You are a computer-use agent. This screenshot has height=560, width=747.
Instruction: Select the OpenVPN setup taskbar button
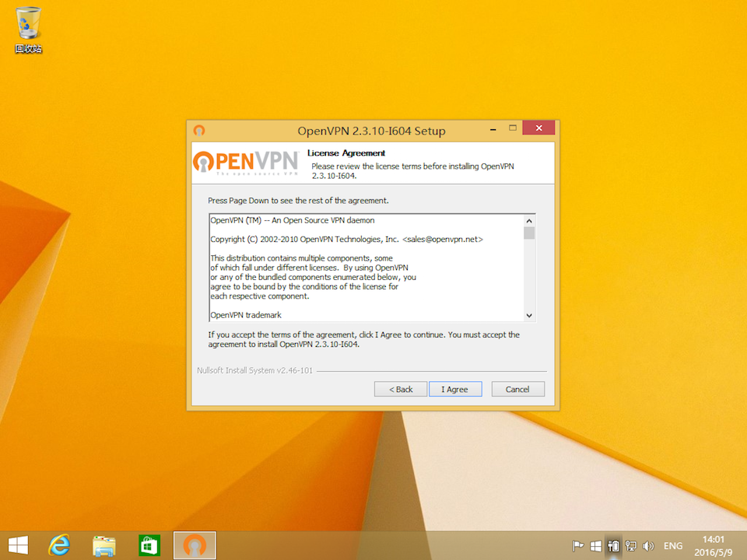pos(195,545)
